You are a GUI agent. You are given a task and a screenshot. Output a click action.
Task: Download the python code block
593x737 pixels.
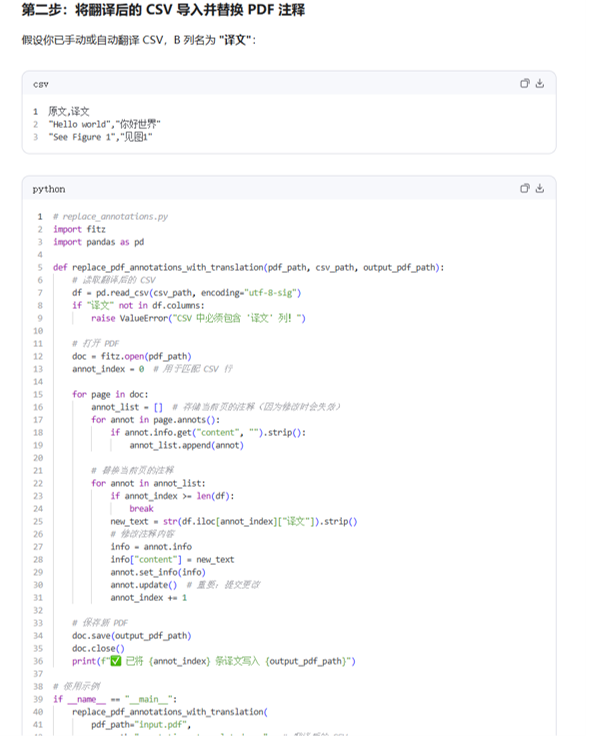coord(540,188)
